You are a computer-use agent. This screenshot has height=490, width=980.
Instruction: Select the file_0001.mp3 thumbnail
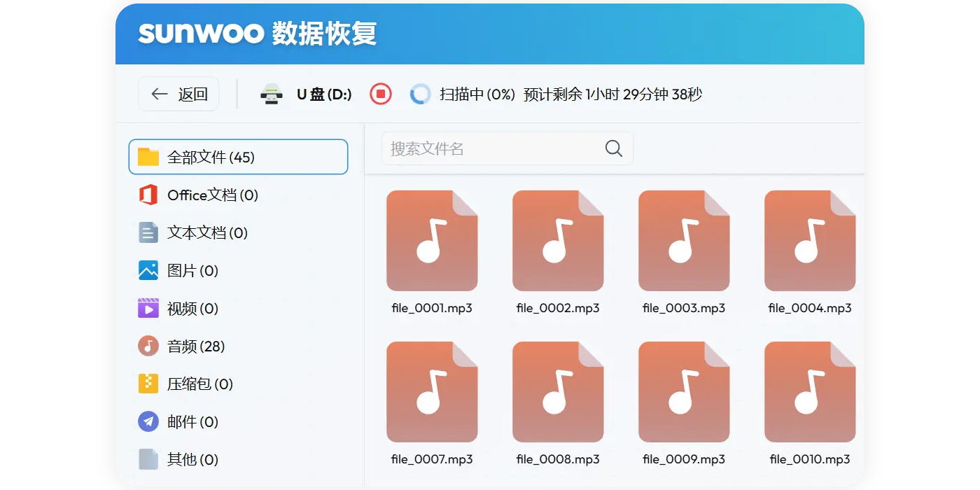point(433,241)
